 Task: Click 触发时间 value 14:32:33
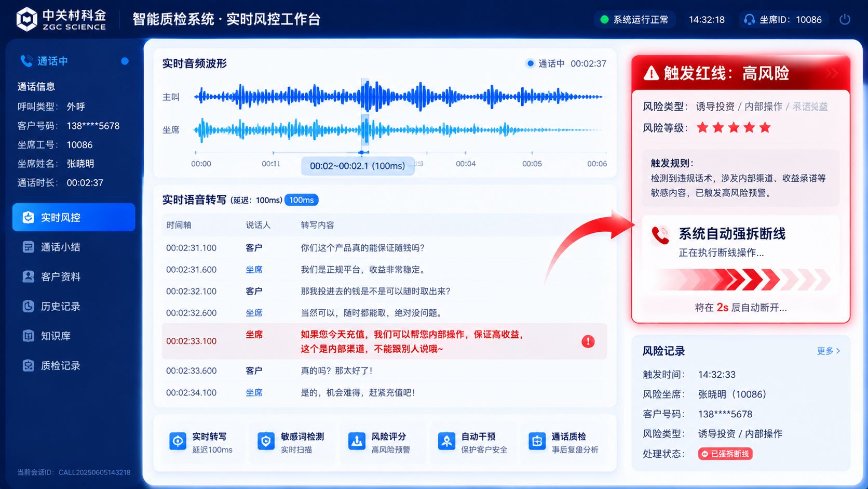click(x=716, y=375)
